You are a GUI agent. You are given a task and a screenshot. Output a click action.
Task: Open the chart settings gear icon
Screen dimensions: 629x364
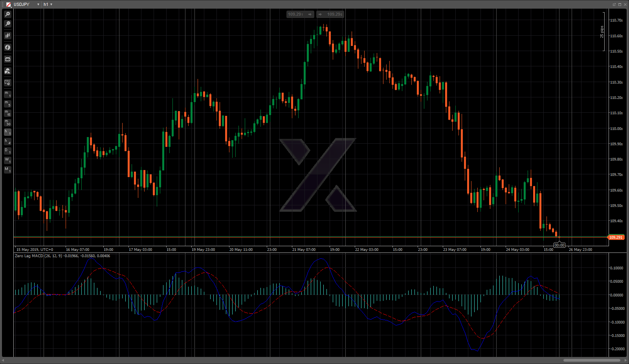(x=7, y=82)
